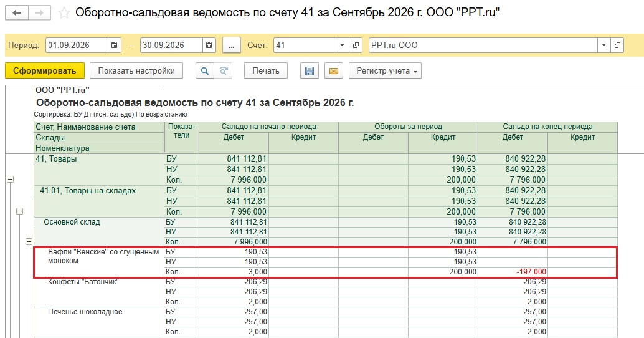Collapse the 41, Товары group
The image size is (644, 338).
pyautogui.click(x=10, y=179)
